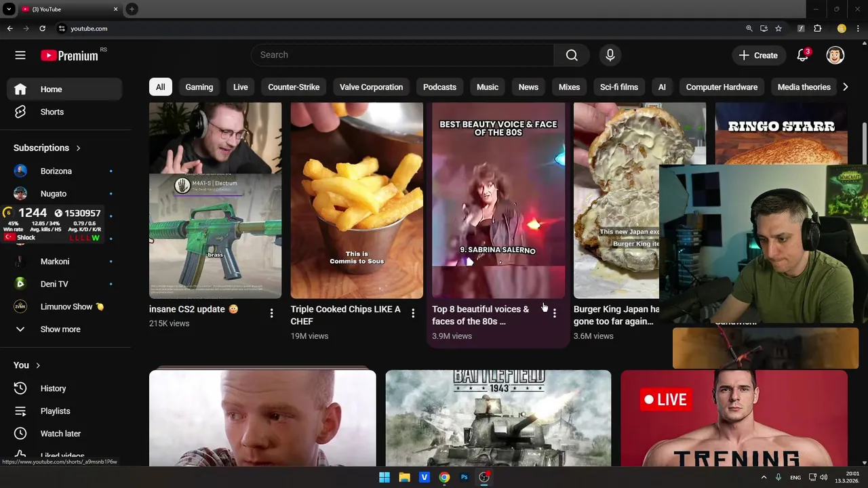Click the Burger King Japan short title
This screenshot has width=868, height=488.
click(x=616, y=315)
